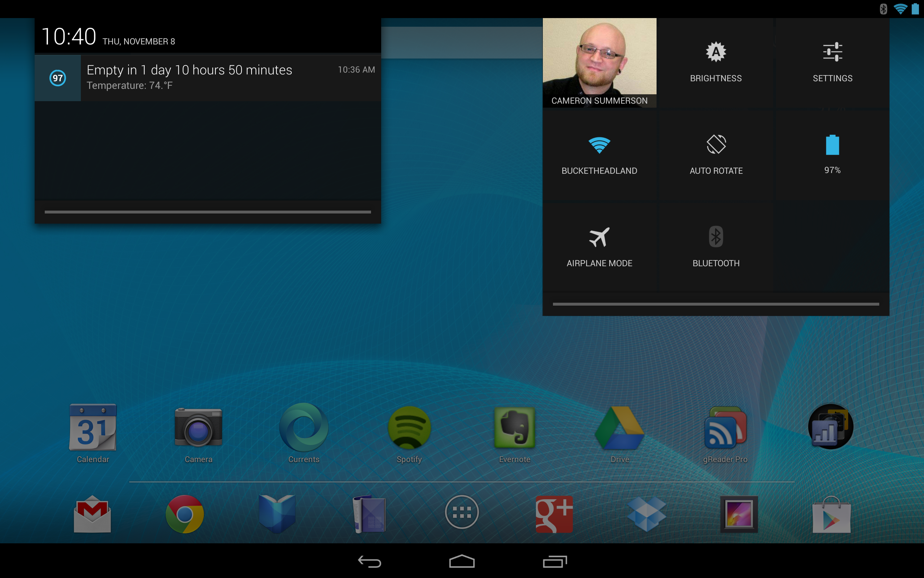Open the Play Store from the dock
This screenshot has height=578, width=924.
point(831,514)
